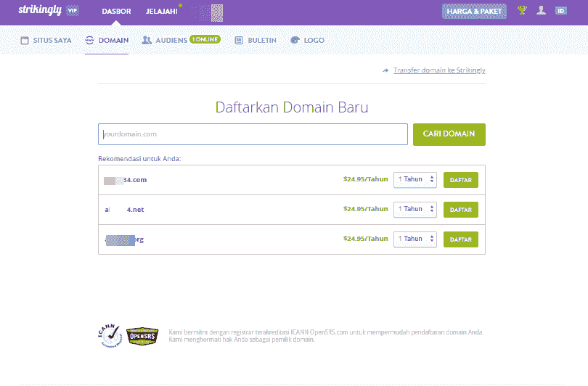The image size is (588, 386).
Task: Open the user account icon
Action: click(541, 10)
